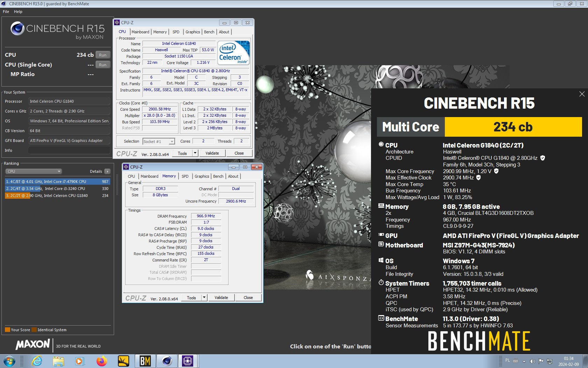This screenshot has height=368, width=588.
Task: Open the Internet Explorer taskbar icon
Action: 37,361
